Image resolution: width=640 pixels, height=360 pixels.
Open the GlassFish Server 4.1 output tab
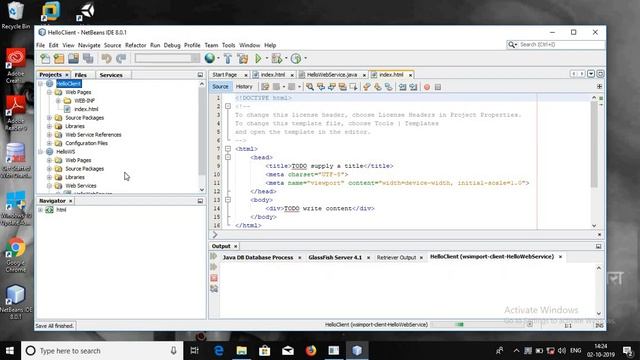click(x=335, y=258)
